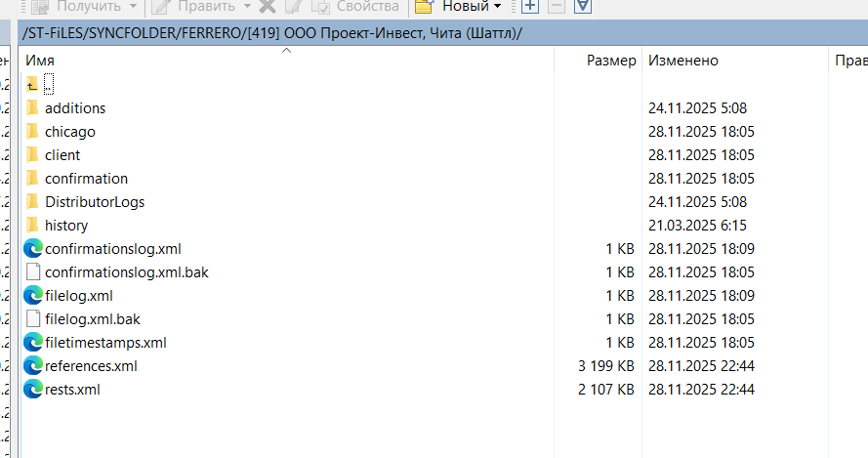Click the folder icon beside history

tap(32, 226)
